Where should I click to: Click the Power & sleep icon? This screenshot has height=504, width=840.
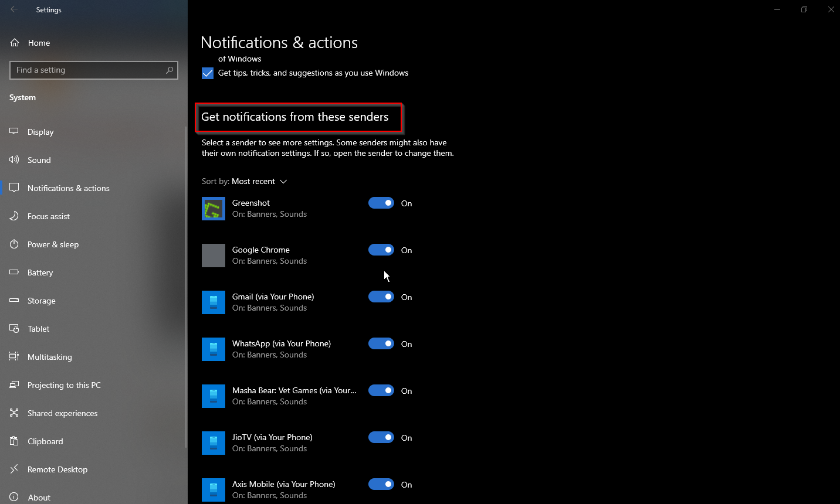click(14, 244)
